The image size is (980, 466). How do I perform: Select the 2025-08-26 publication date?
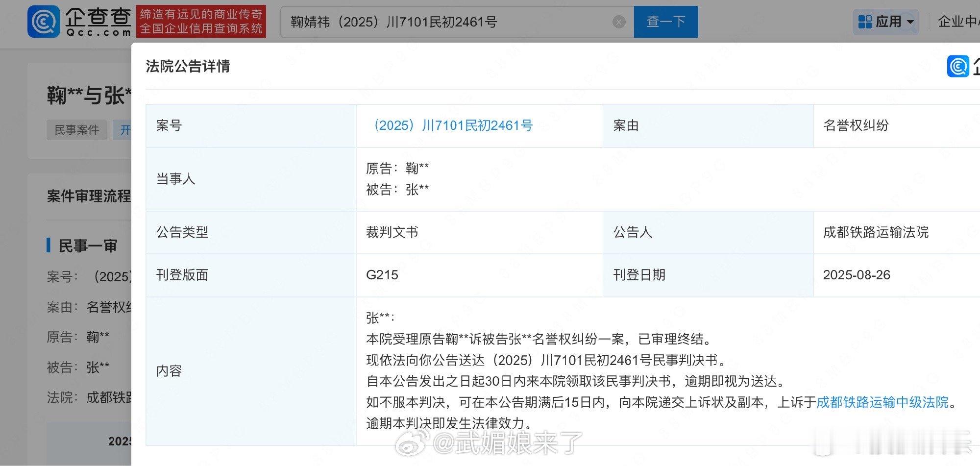click(x=857, y=275)
